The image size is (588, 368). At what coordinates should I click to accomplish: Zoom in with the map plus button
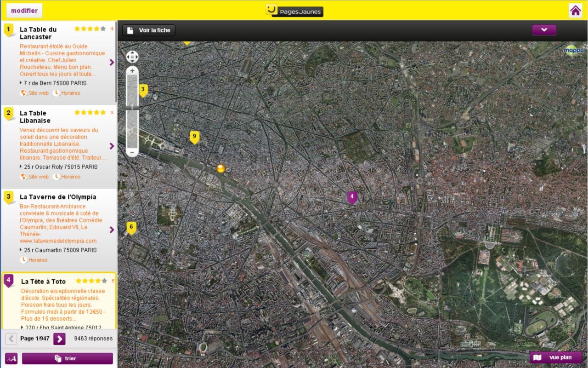132,71
